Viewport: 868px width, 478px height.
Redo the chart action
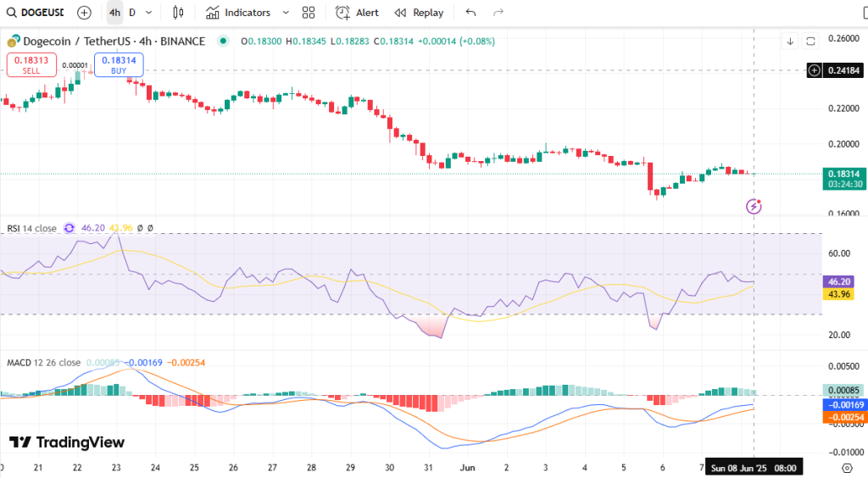tap(498, 12)
